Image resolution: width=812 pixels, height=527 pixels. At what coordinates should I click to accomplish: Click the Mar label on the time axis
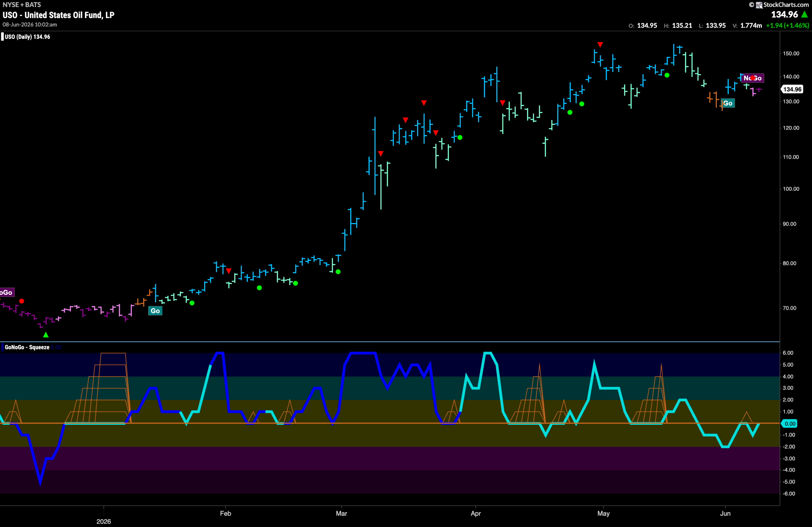coord(341,513)
